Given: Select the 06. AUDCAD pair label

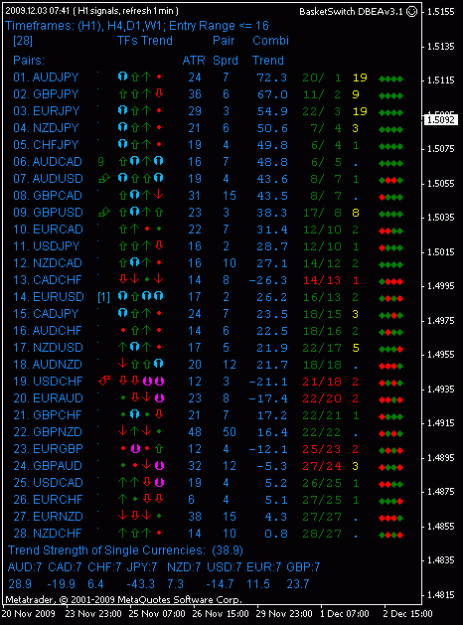Looking at the screenshot, I should [47, 161].
